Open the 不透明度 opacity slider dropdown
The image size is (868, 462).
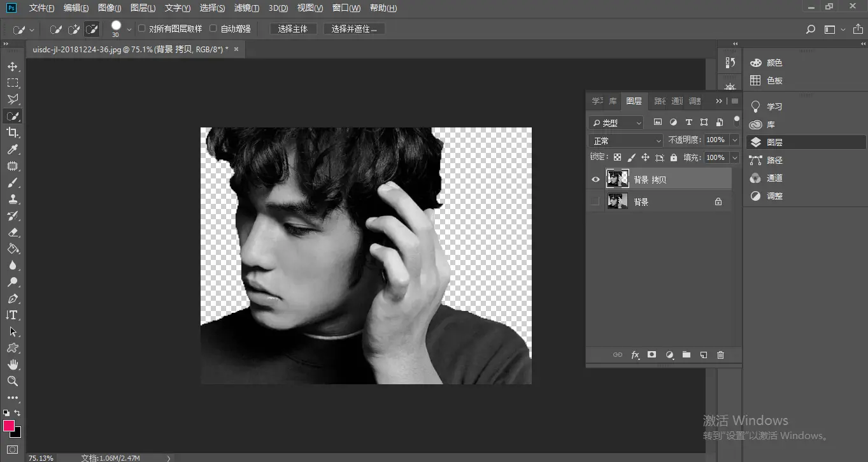click(x=736, y=140)
